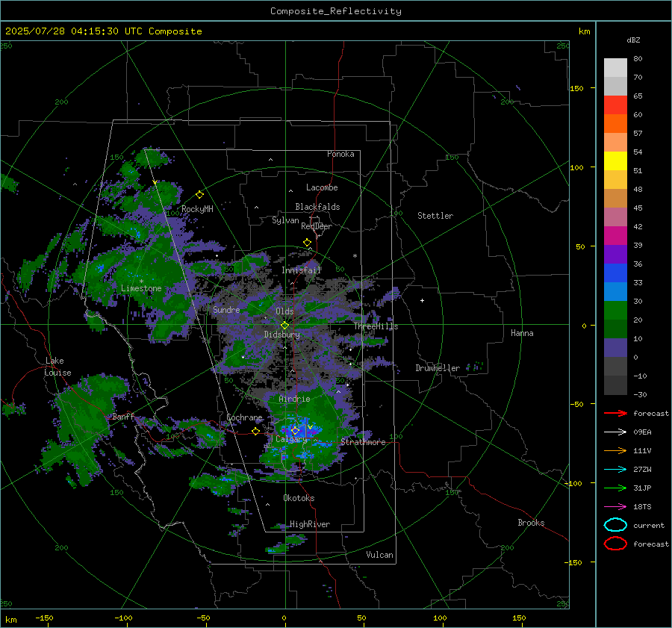Screen dimensions: 672x628
Task: Click the orange 111V arrow legend icon
Action: click(615, 450)
